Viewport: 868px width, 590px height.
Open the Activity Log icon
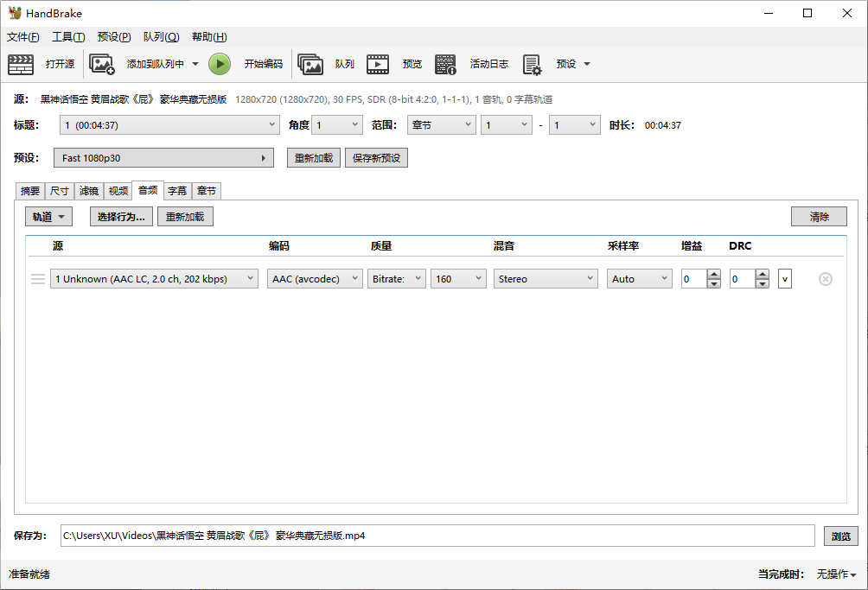pyautogui.click(x=445, y=64)
